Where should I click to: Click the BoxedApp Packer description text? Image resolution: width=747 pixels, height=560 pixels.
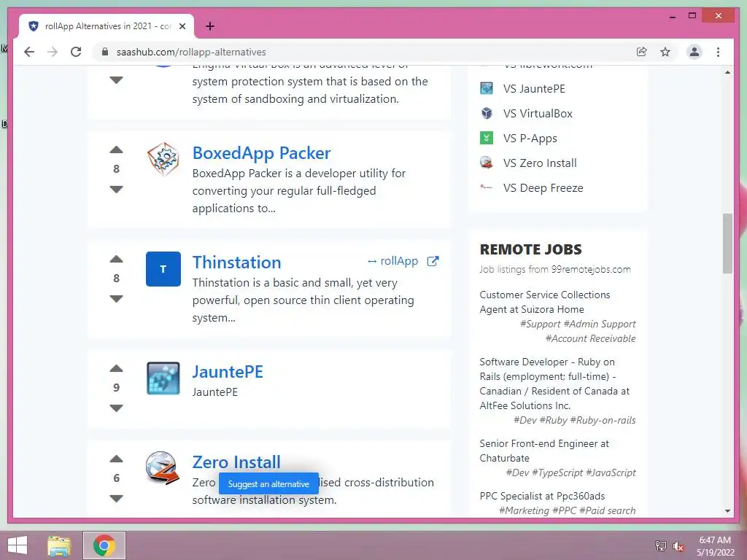(298, 190)
